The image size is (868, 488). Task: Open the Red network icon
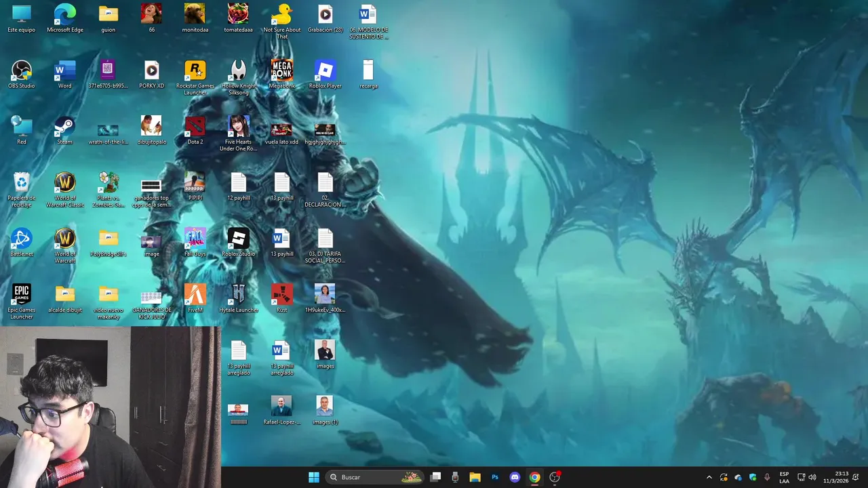coord(22,130)
